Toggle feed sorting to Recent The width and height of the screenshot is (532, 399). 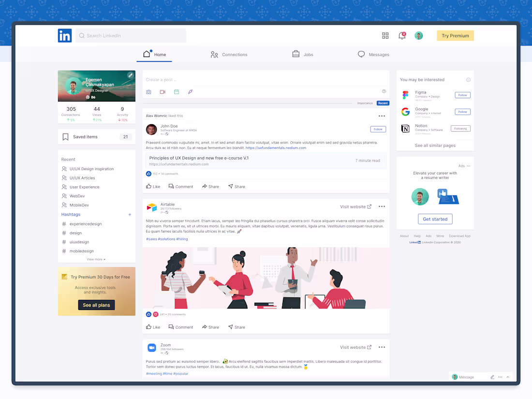pos(383,103)
